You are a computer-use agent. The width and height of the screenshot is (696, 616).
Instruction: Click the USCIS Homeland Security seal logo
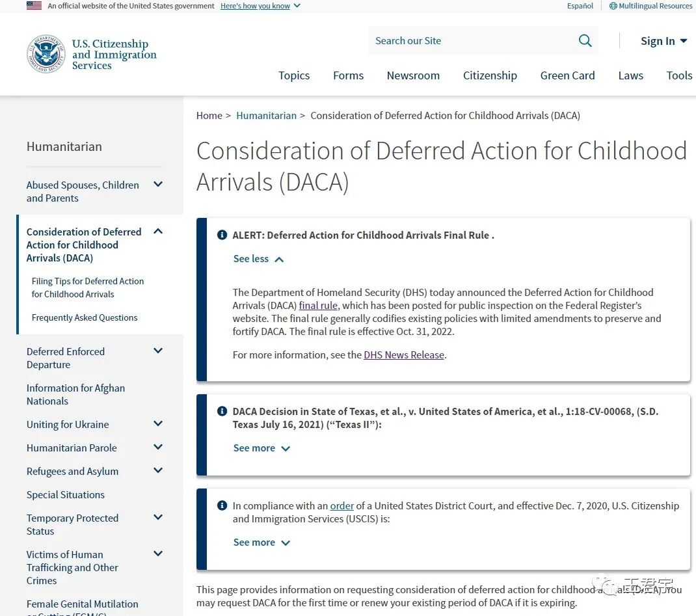[46, 54]
